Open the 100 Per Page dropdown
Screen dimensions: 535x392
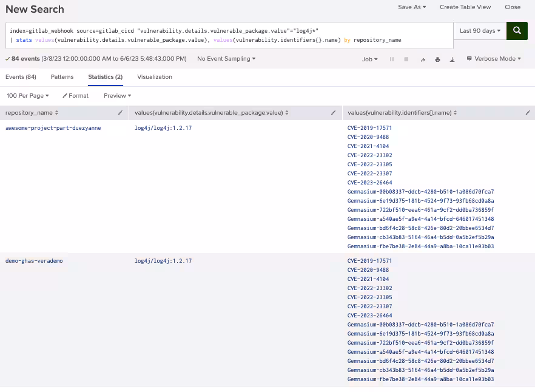[28, 96]
